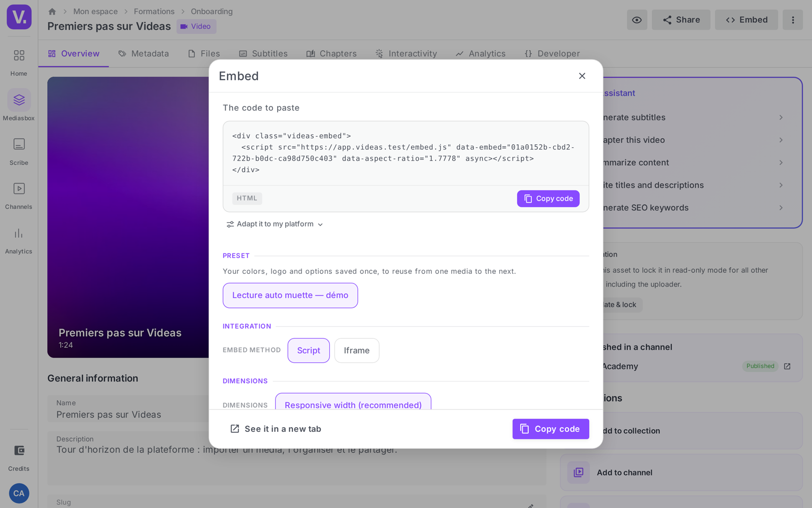Click inside the embed code snippet
812x508 pixels.
pyautogui.click(x=406, y=153)
